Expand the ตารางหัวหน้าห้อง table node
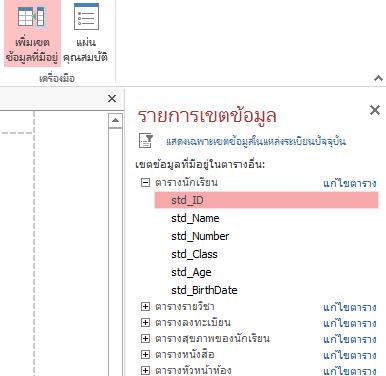This screenshot has height=376, width=386. (145, 370)
